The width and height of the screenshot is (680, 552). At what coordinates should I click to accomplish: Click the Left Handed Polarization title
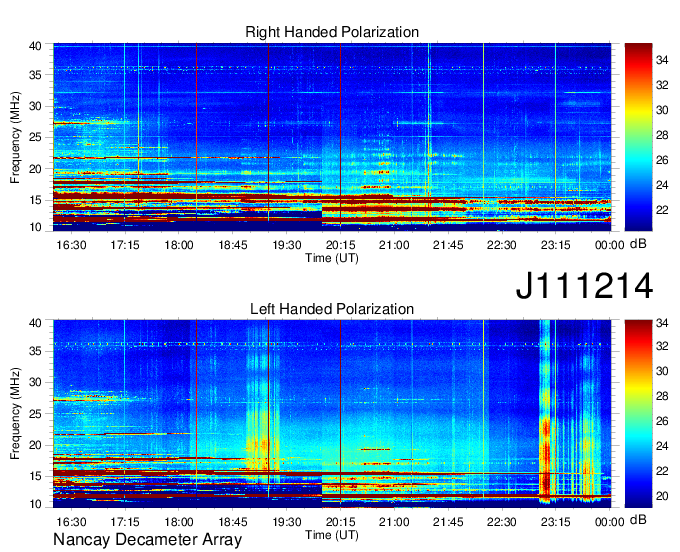tap(332, 309)
